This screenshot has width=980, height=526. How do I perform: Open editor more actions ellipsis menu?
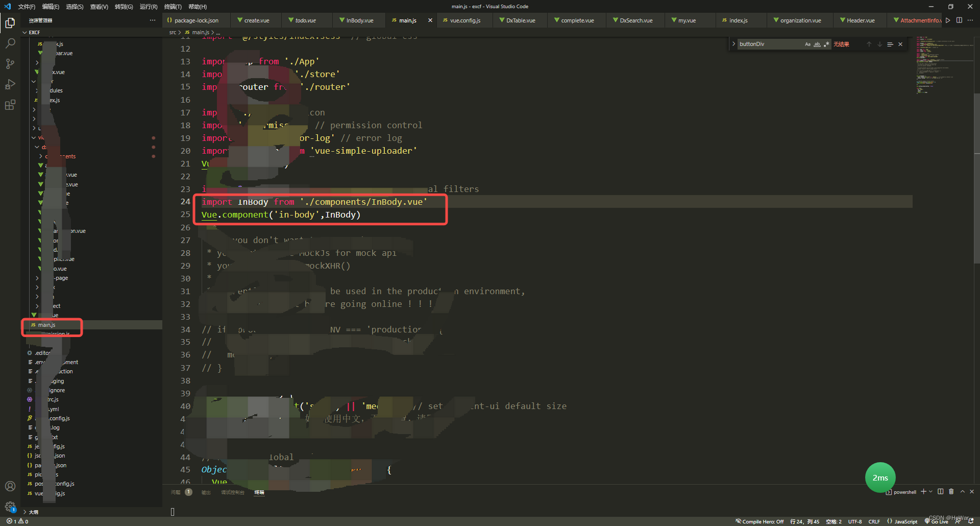click(970, 20)
